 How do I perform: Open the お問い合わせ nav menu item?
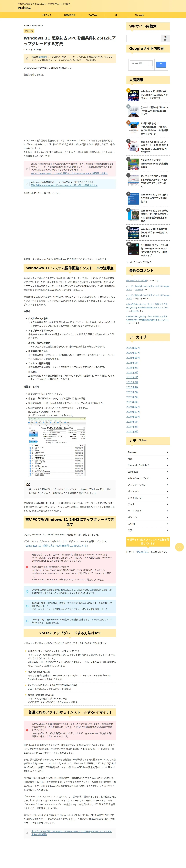[70, 15]
